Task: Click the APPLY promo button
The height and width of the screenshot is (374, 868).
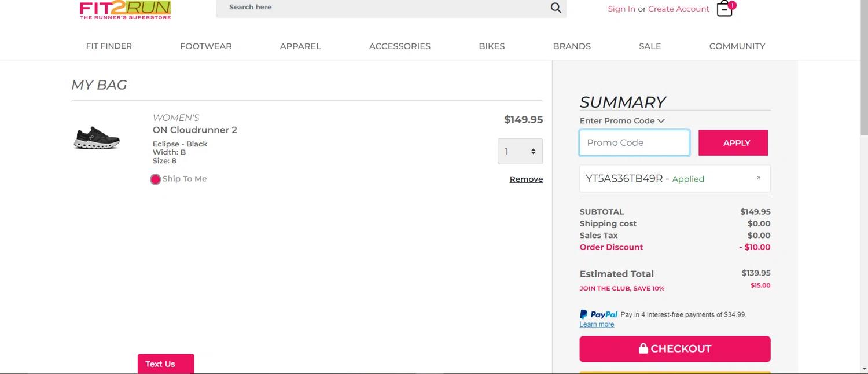Action: [x=733, y=142]
